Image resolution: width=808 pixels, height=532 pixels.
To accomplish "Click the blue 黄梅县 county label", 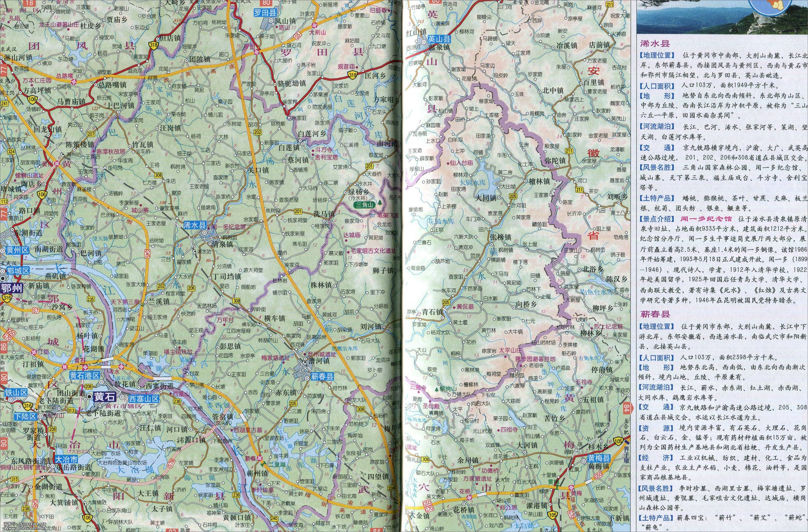I will pos(599,459).
